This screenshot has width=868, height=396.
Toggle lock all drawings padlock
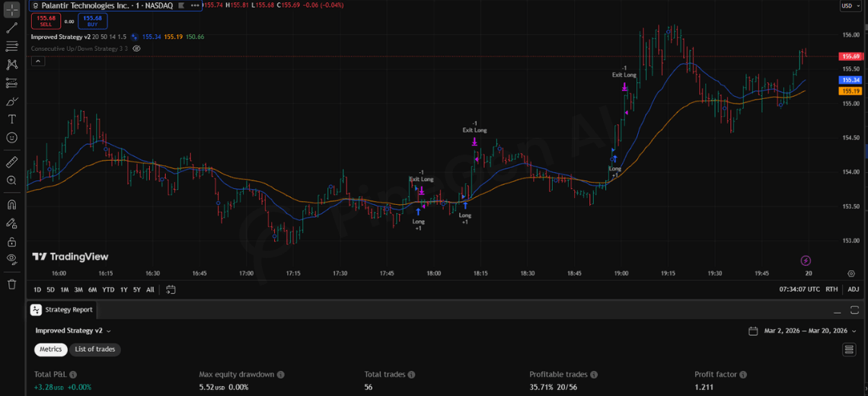point(11,241)
